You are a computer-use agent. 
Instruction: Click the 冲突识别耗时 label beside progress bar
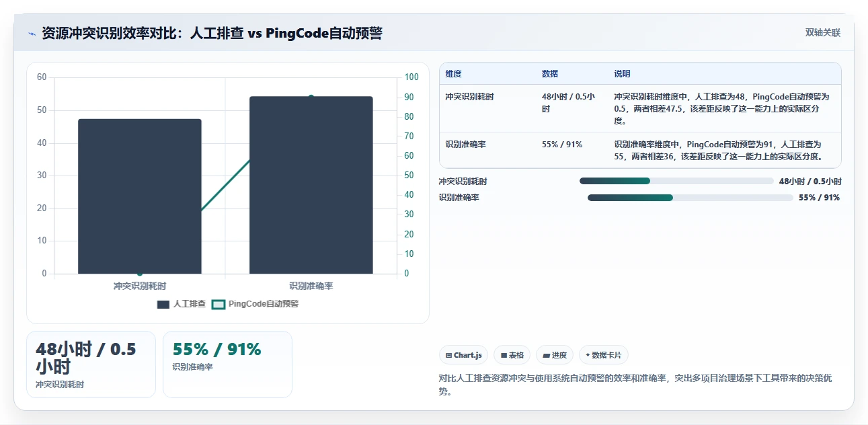tap(463, 181)
